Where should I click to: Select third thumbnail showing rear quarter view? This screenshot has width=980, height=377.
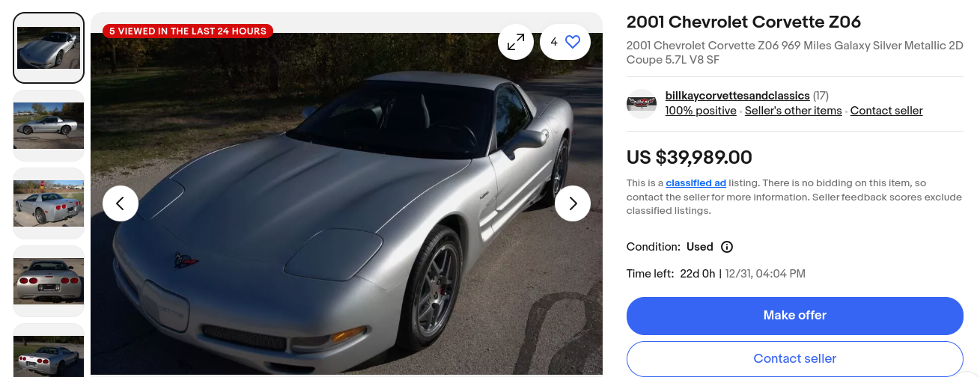[x=49, y=203]
